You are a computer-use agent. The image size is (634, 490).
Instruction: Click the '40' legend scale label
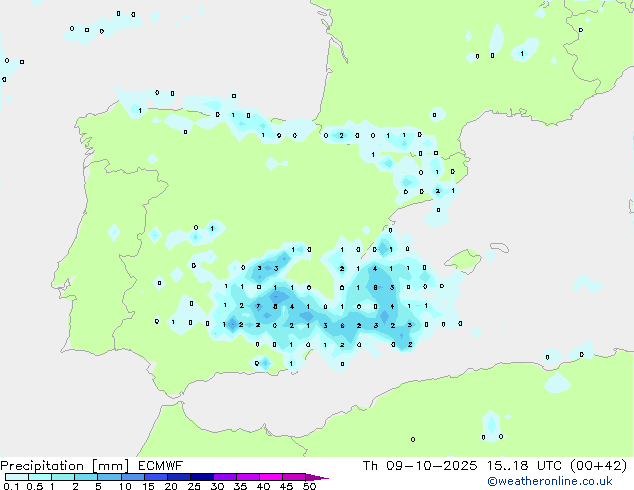click(x=263, y=486)
